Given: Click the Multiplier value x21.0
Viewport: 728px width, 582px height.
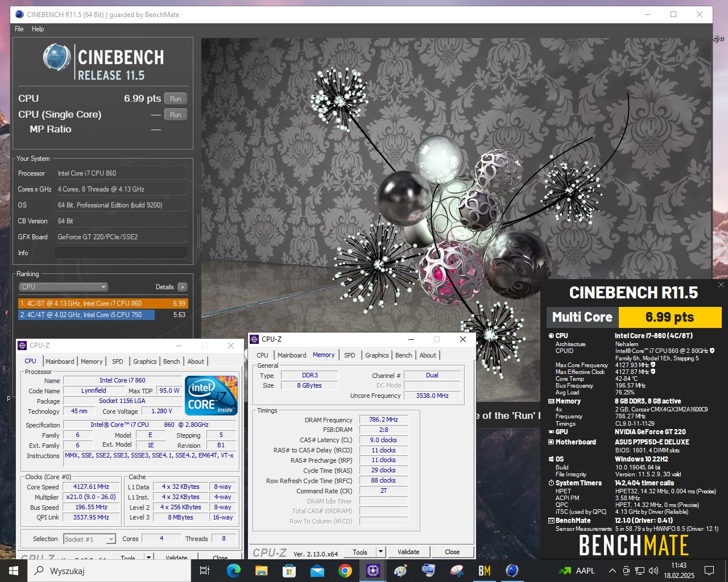Looking at the screenshot, I should [x=91, y=497].
